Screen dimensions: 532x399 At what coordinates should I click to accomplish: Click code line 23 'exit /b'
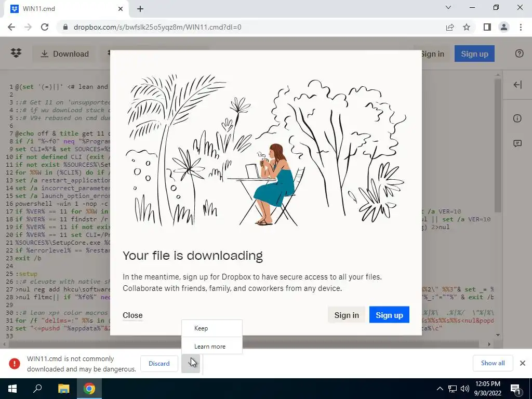pos(28,258)
